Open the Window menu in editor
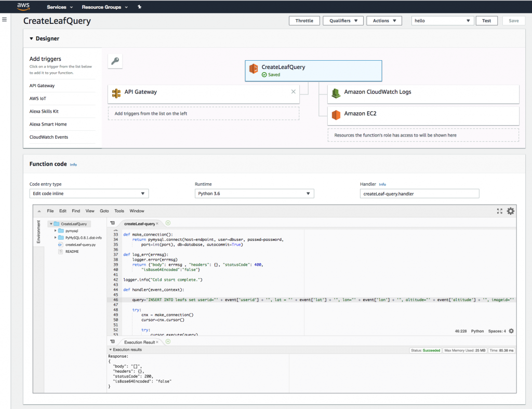The image size is (532, 409). point(137,211)
